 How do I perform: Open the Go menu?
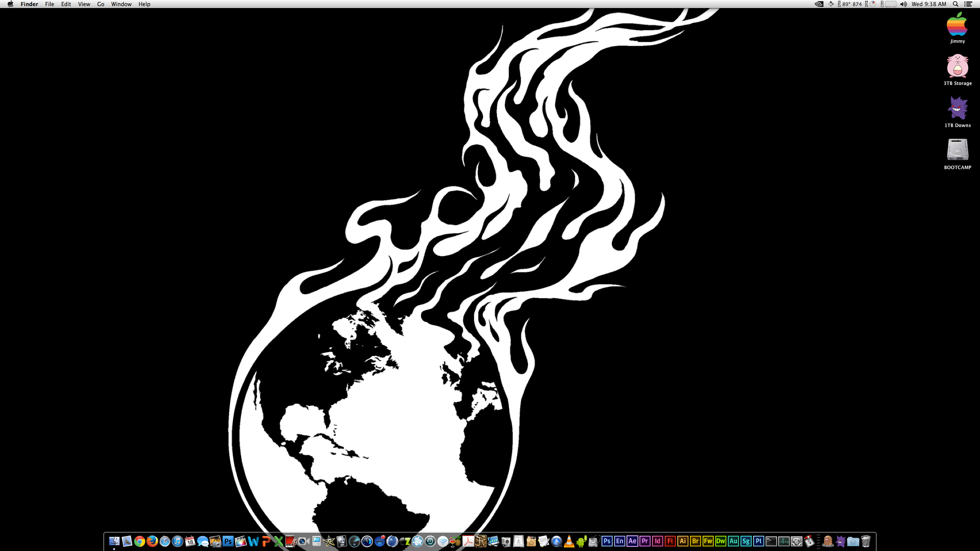(x=101, y=4)
